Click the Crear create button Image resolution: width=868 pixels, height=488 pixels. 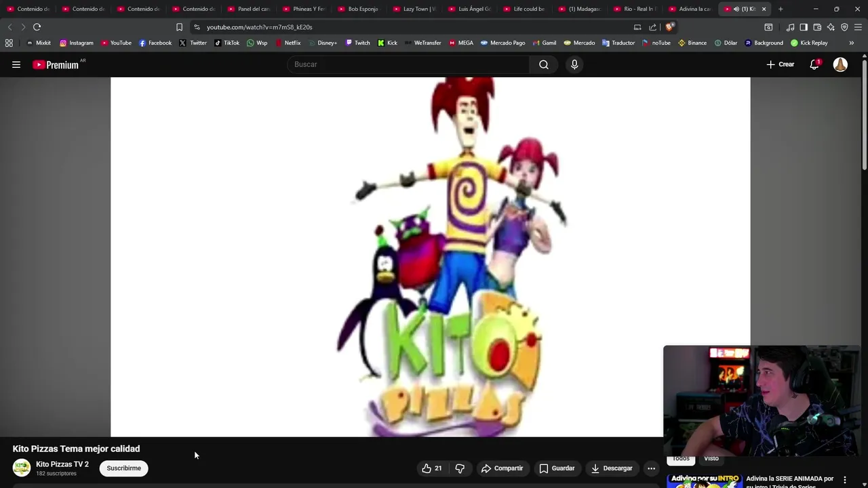pyautogui.click(x=780, y=64)
